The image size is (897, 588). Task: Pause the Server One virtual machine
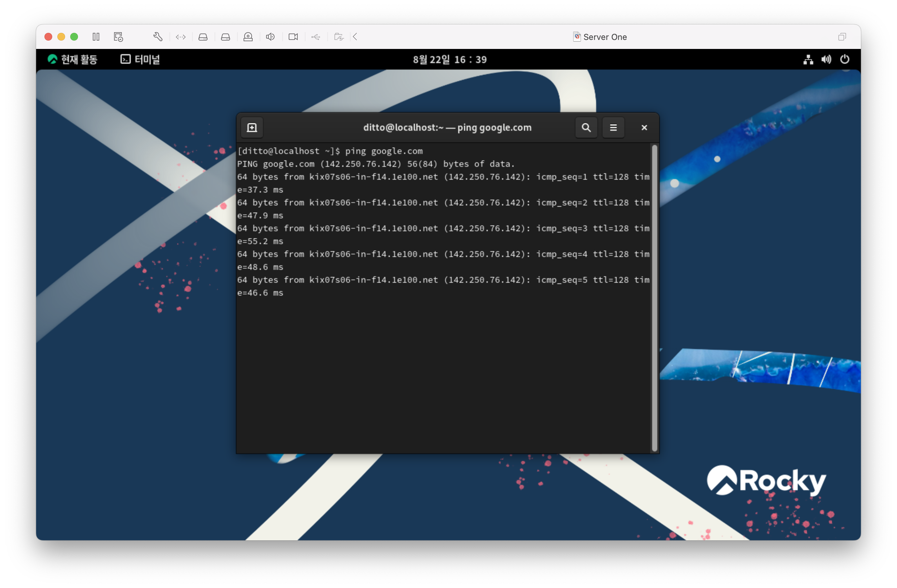(96, 36)
